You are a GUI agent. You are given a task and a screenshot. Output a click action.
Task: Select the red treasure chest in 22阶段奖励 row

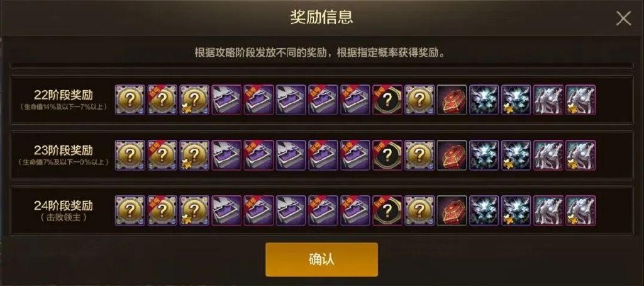tap(452, 100)
